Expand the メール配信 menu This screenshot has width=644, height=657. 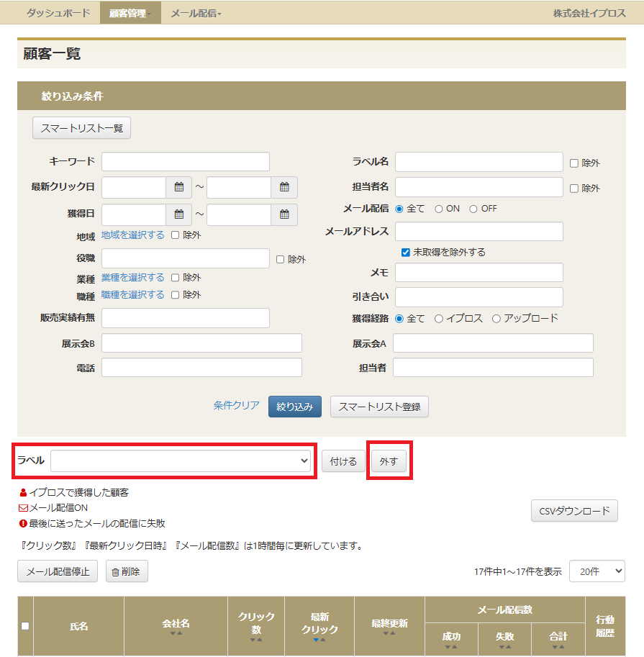point(196,13)
